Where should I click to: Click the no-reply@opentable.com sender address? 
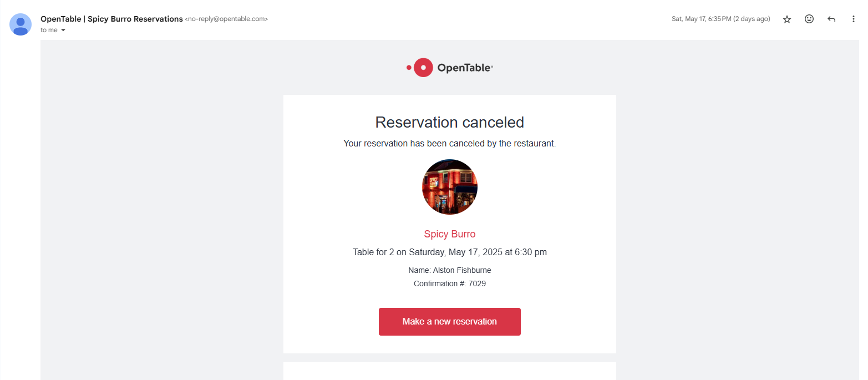[x=226, y=19]
